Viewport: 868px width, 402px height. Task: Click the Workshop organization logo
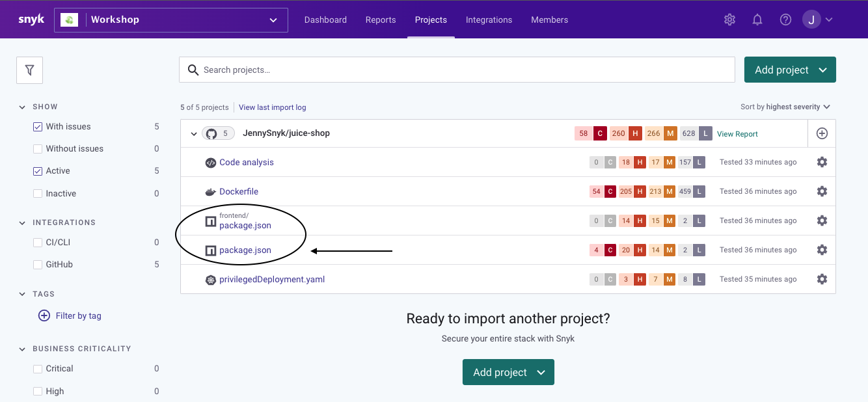pyautogui.click(x=70, y=20)
